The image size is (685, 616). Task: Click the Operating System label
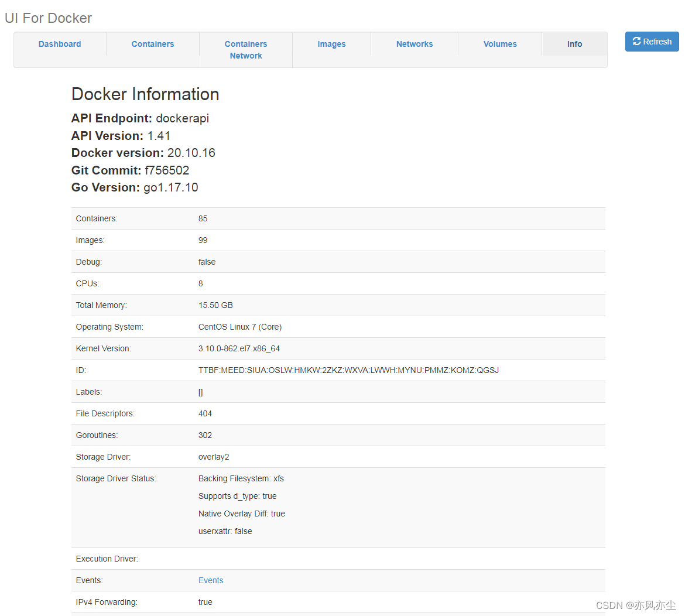tap(109, 327)
